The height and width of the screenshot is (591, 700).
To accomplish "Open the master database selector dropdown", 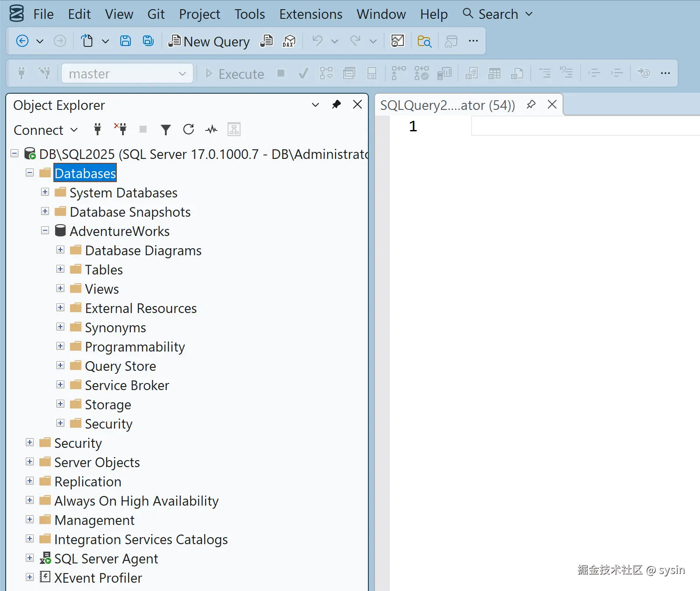I will click(182, 73).
